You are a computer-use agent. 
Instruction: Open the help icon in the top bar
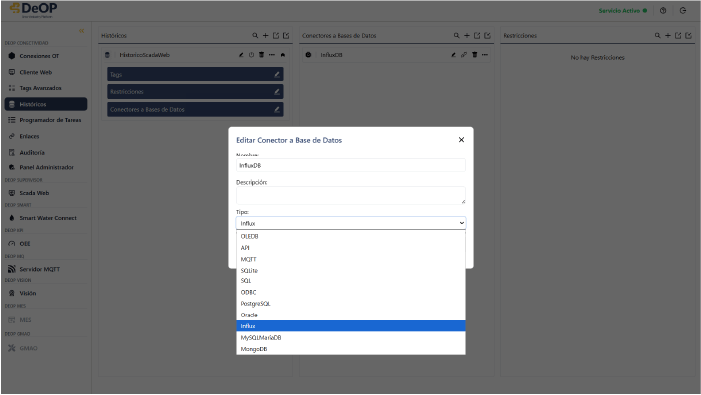[663, 11]
